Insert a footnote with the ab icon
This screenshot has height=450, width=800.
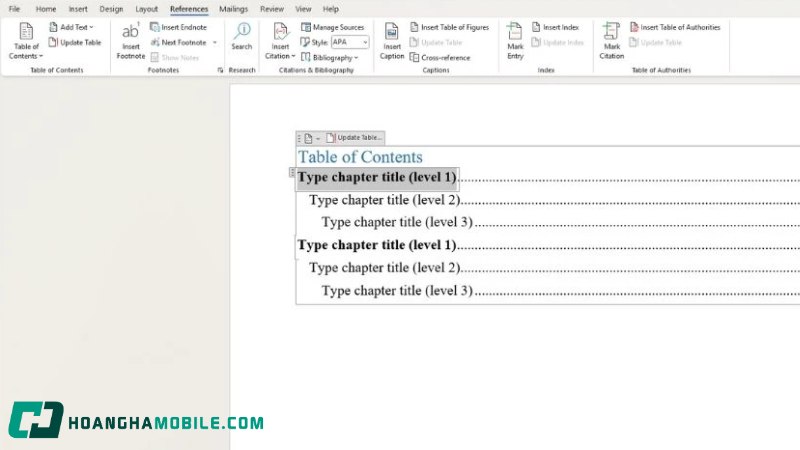[131, 41]
